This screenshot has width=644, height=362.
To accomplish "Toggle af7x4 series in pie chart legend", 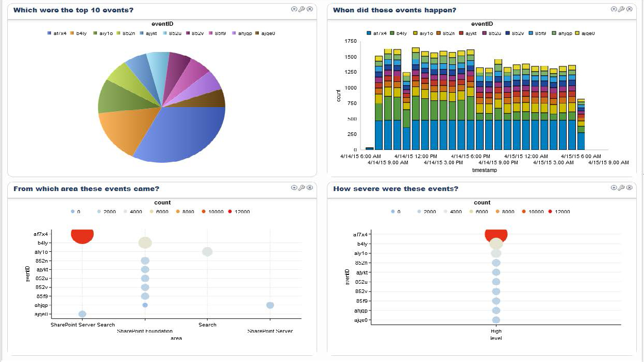I will point(57,33).
